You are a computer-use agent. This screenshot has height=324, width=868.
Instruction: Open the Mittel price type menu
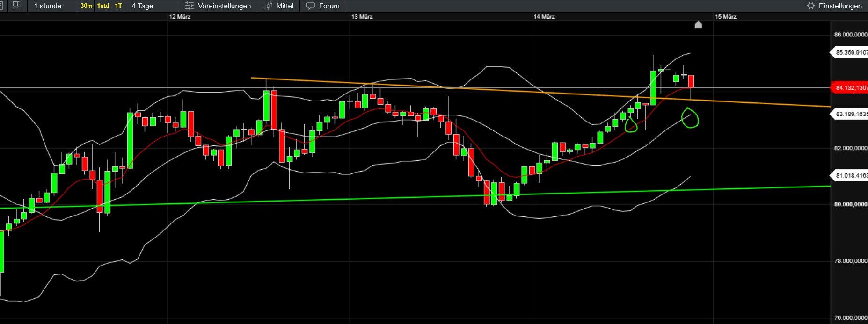point(279,6)
